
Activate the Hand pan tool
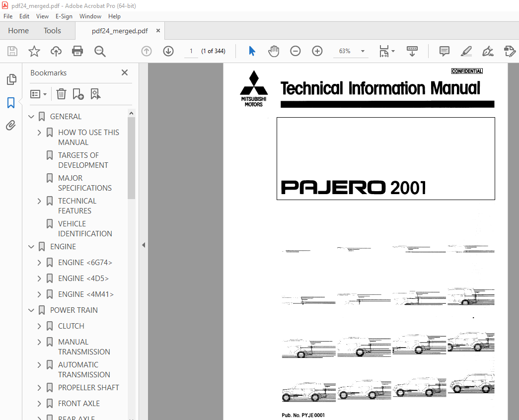coord(274,51)
